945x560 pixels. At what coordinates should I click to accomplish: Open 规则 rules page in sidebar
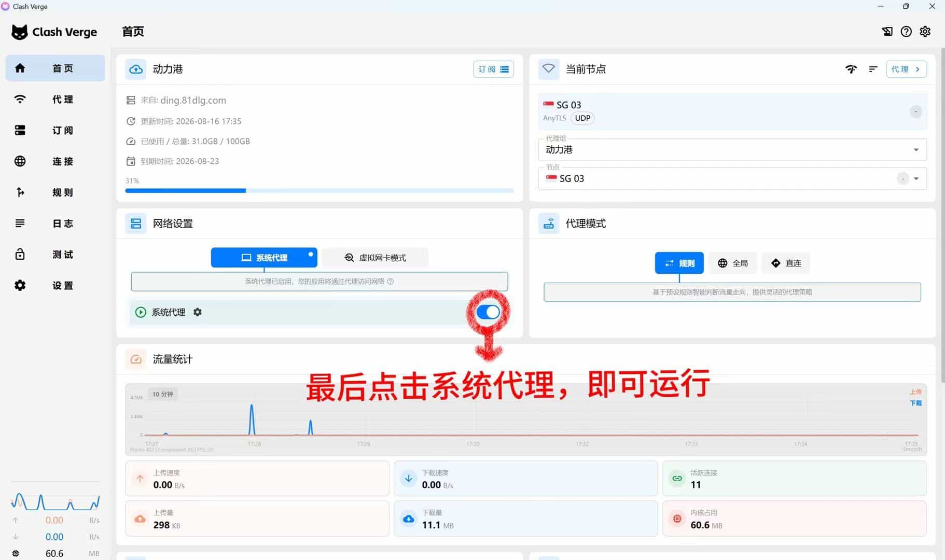coord(55,192)
